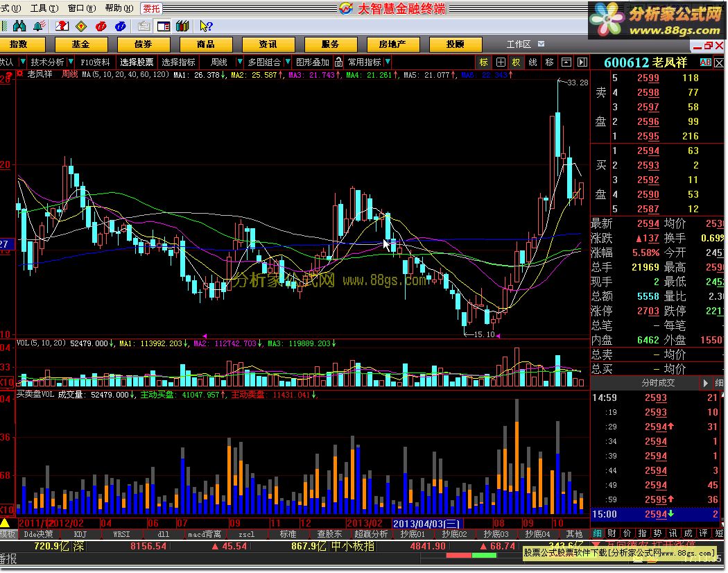The image size is (728, 573).
Task: Select the macd背离 indicator tab
Action: click(205, 534)
